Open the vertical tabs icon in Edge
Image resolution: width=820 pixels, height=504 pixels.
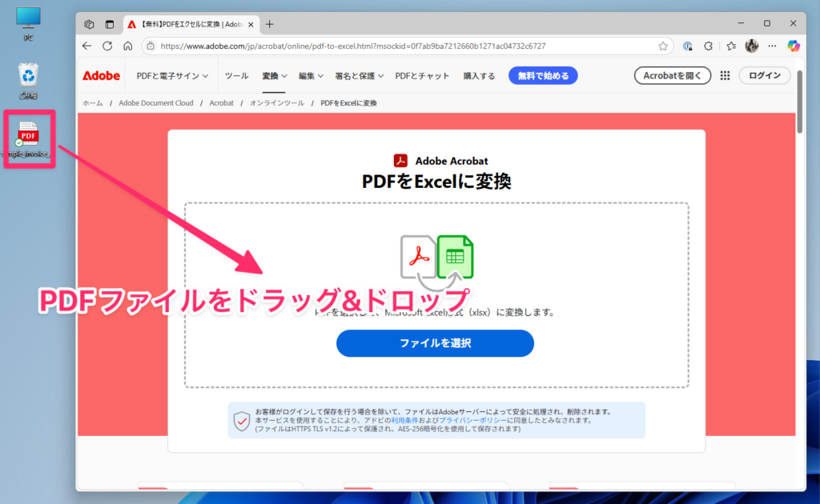coord(109,24)
